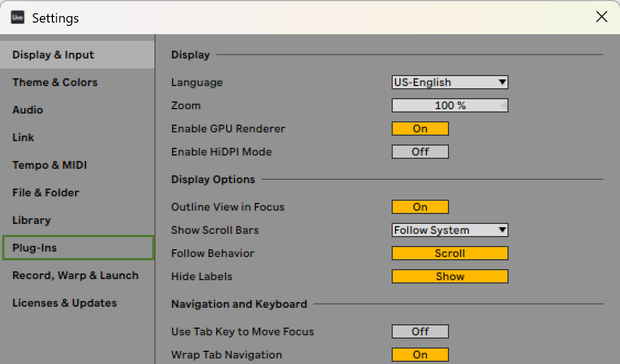Open the Theme & Colors settings tab
Image resolution: width=620 pixels, height=364 pixels.
tap(77, 82)
